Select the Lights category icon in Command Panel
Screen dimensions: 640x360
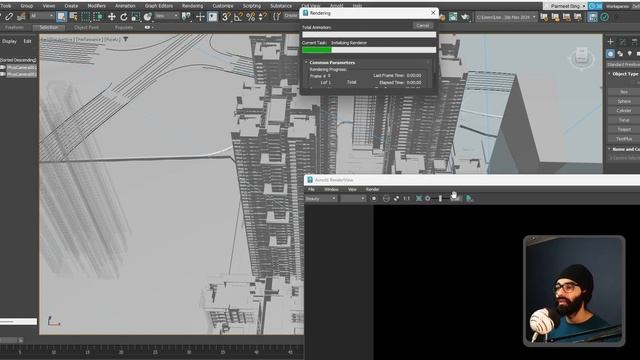tap(629, 53)
